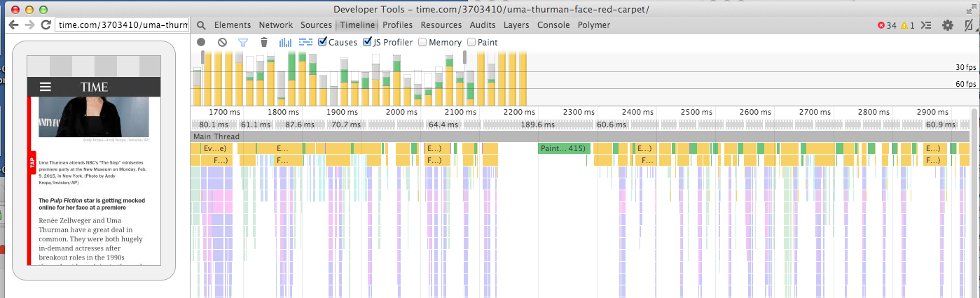Click the browser forward arrow
980x298 pixels.
29,24
